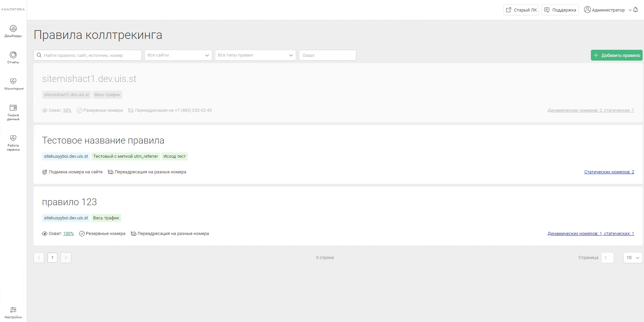Click the search magnifier icon
The width and height of the screenshot is (644, 322).
coord(39,55)
